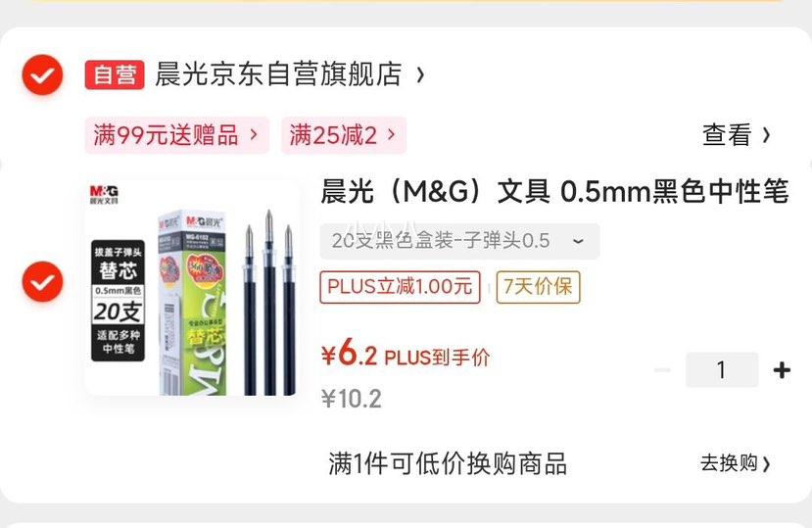Decrease quantity with the minus icon
The height and width of the screenshot is (528, 812).
click(x=662, y=370)
